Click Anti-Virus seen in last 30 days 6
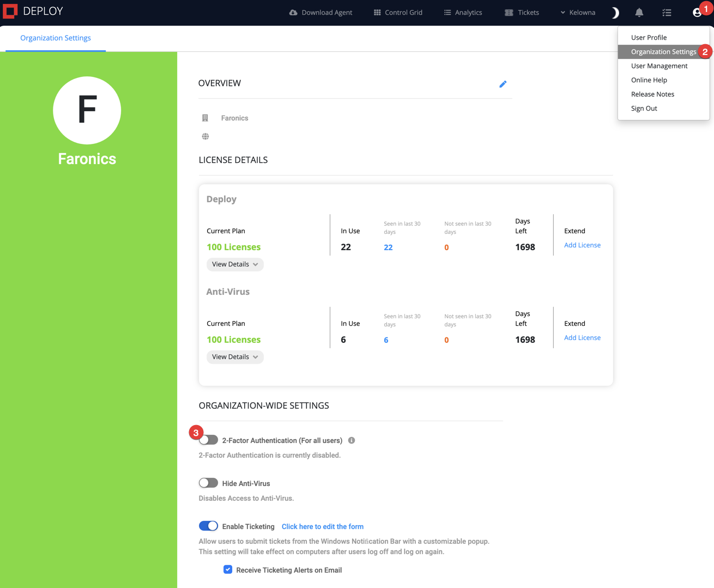Viewport: 714px width, 588px height. [386, 340]
